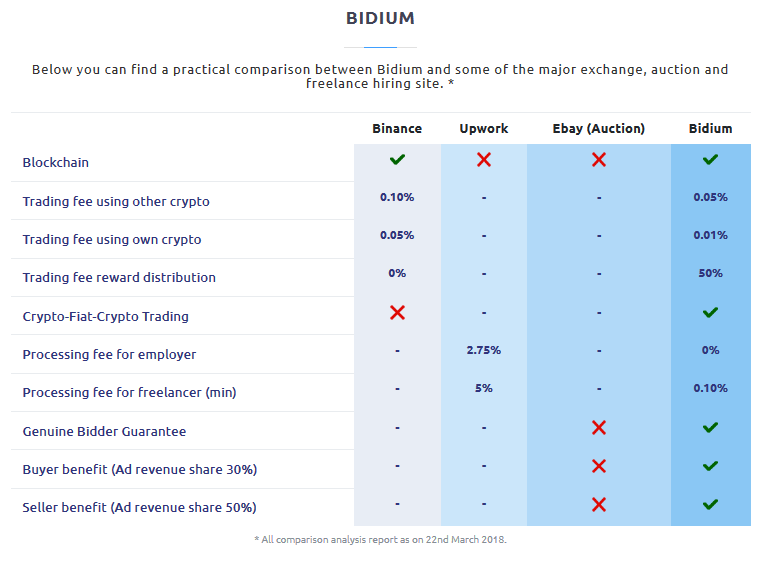This screenshot has height=562, width=760.
Task: Click Bidium's 50% reward distribution value
Action: click(x=710, y=273)
